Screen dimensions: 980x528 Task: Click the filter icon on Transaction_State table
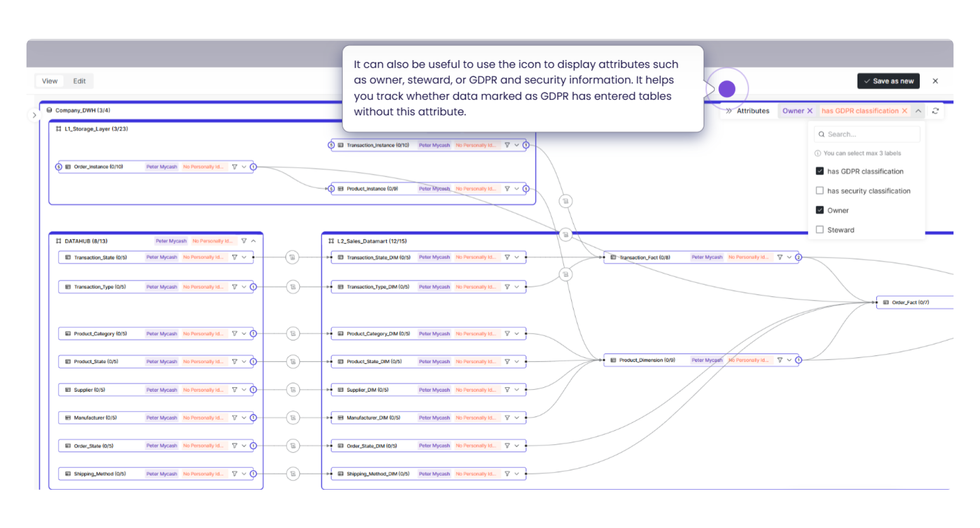tap(235, 257)
